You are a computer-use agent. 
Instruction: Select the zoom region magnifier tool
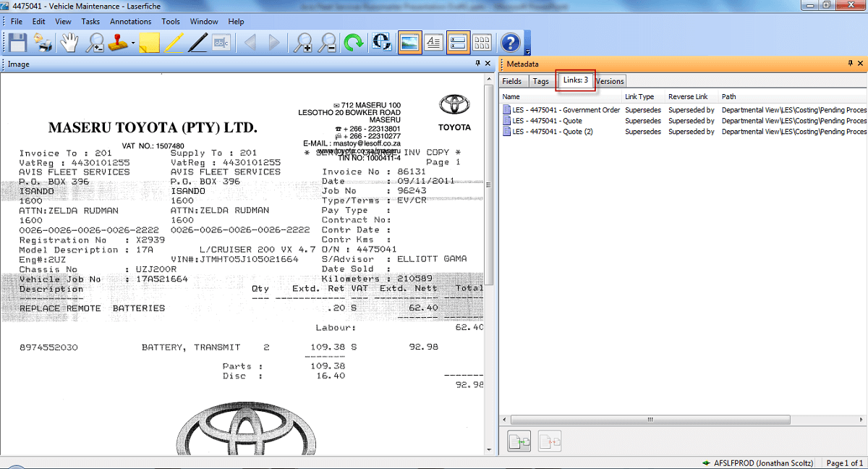[x=95, y=43]
